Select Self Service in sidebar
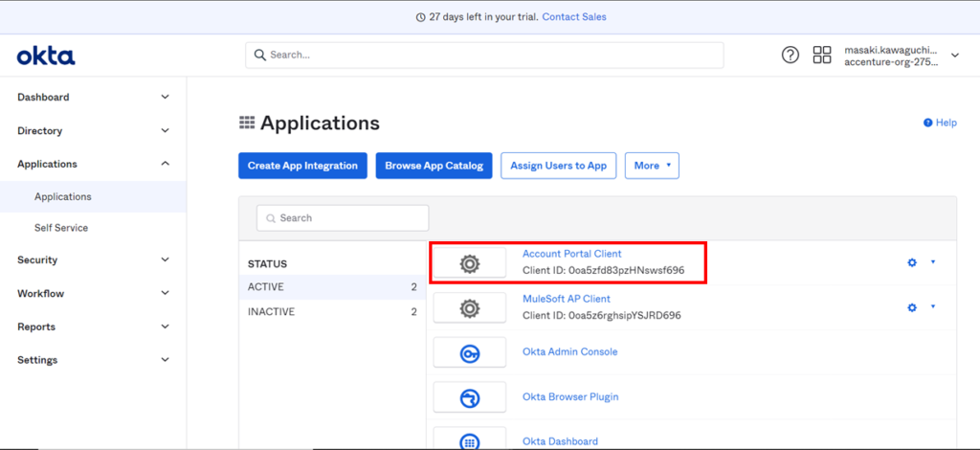Screen dimensions: 980x450 (x=61, y=228)
